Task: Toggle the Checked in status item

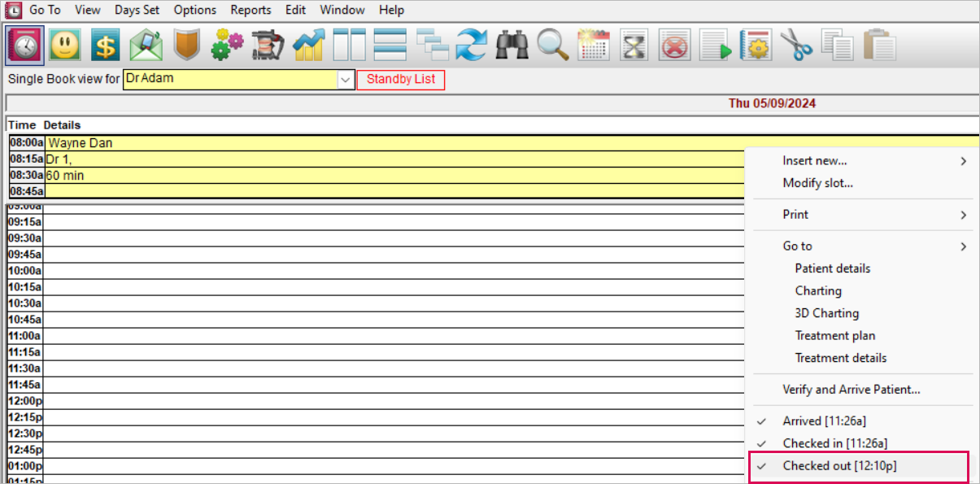Action: 834,443
